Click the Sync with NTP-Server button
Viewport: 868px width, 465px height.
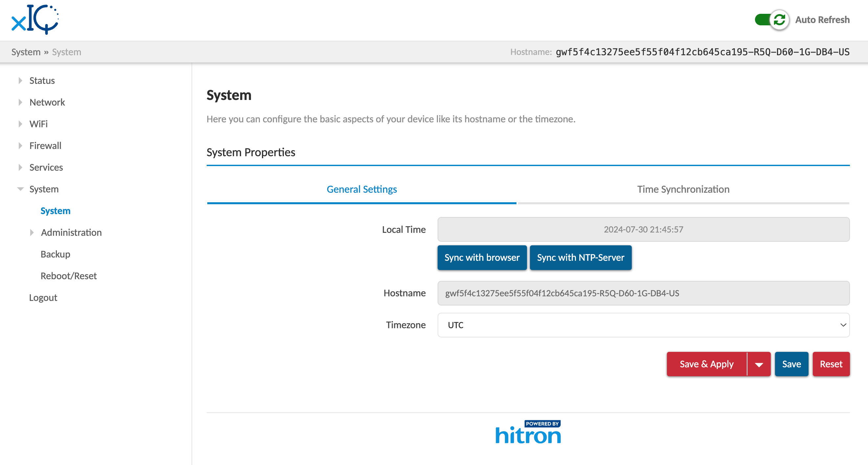coord(581,257)
